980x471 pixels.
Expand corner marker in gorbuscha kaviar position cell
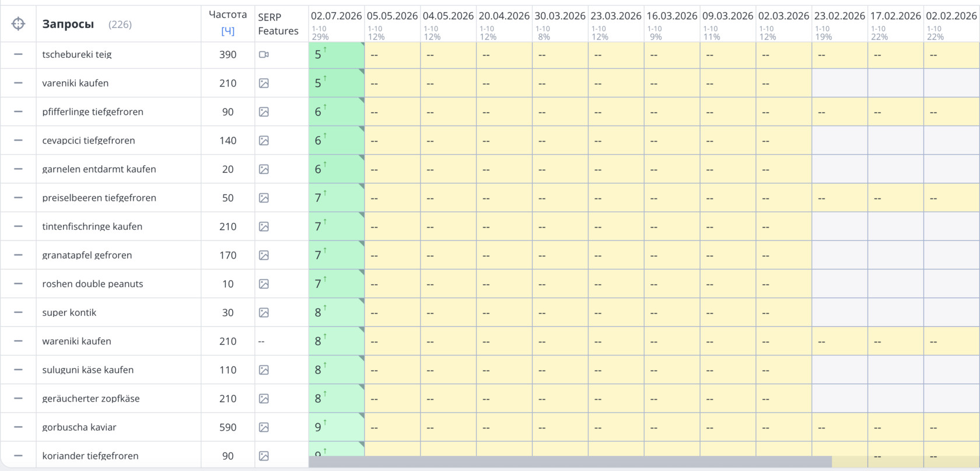click(362, 416)
